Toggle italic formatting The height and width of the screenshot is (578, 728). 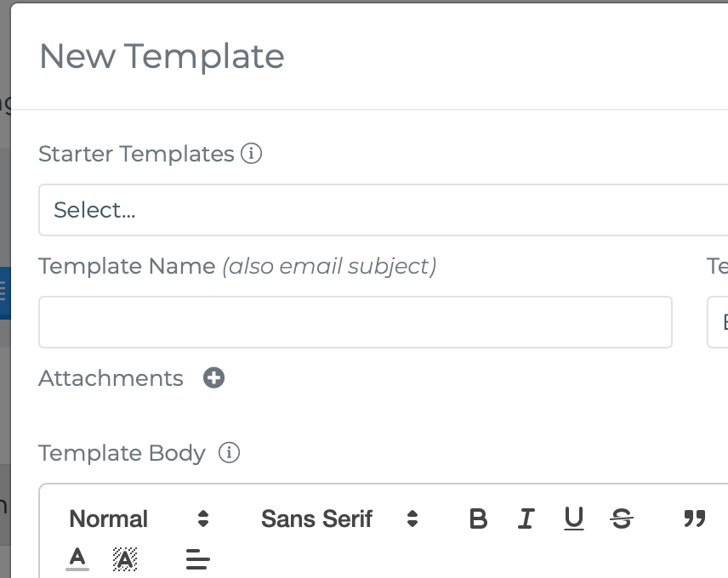526,518
